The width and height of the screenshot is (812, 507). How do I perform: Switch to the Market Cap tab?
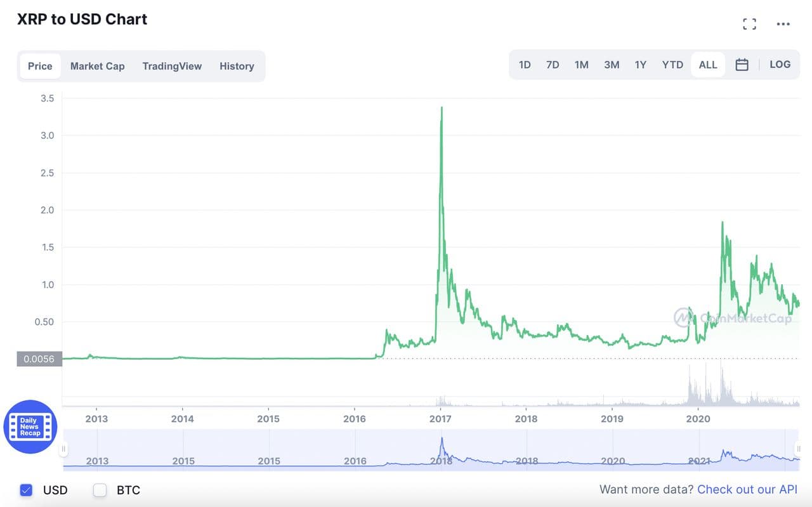pyautogui.click(x=97, y=66)
